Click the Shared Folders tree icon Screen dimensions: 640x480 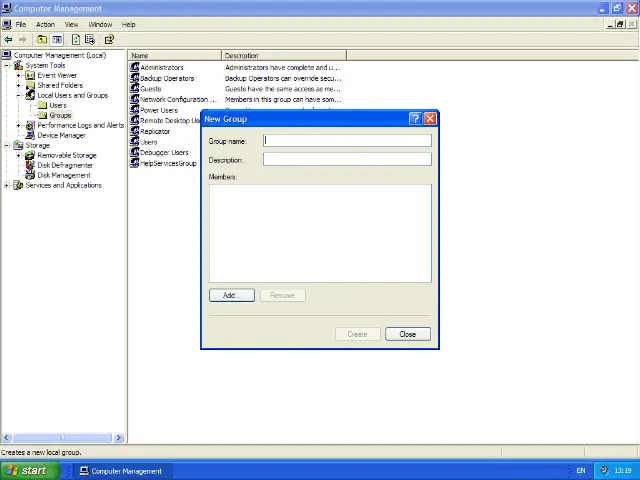[x=30, y=85]
